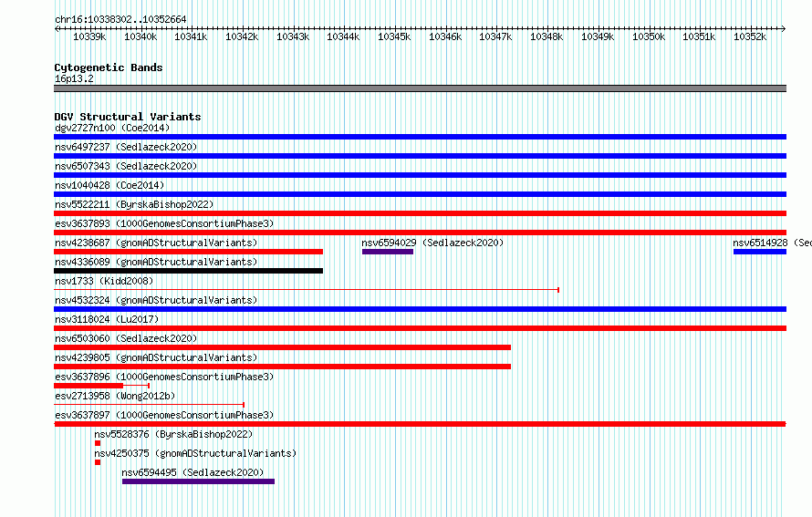
Task: Click the red bar under esv3637893
Action: click(420, 233)
